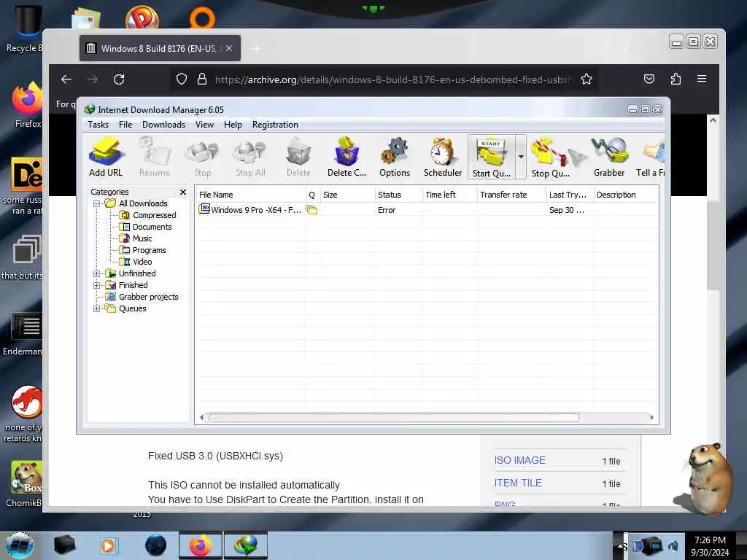Open the ISO IMAGE download link
747x560 pixels.
pyautogui.click(x=519, y=461)
